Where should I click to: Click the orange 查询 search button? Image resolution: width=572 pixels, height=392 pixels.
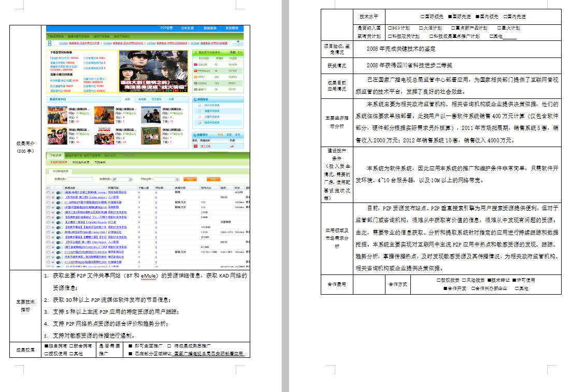click(x=191, y=179)
